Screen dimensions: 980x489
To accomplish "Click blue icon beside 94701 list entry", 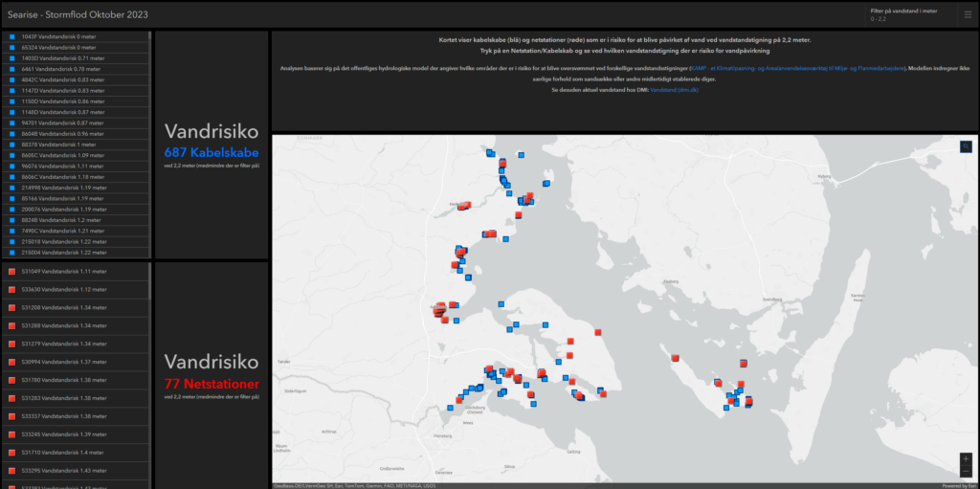I will (11, 122).
